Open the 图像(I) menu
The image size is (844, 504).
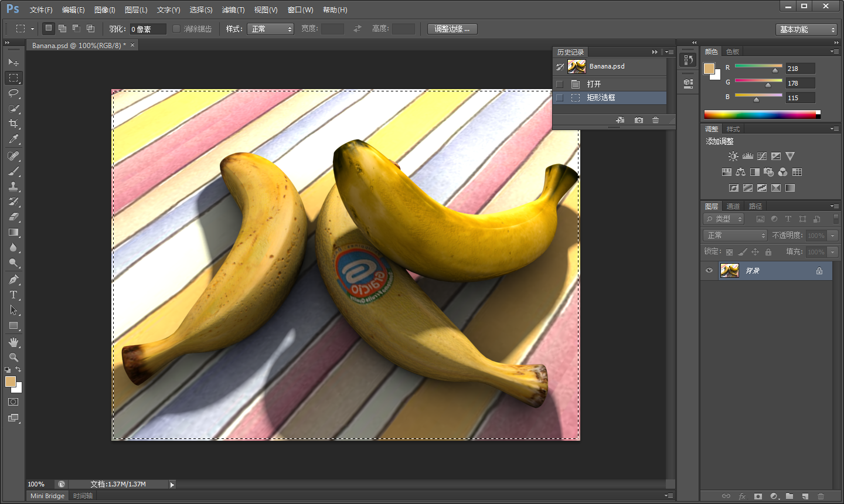click(x=105, y=10)
